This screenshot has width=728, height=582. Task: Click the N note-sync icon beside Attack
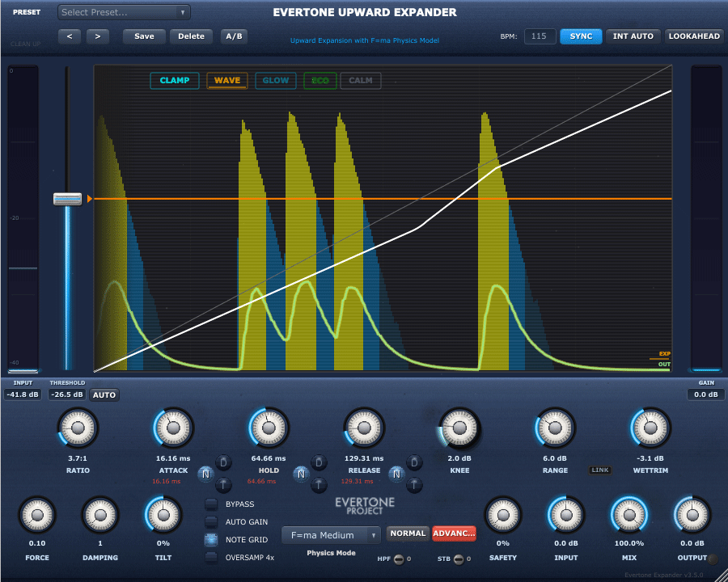click(205, 474)
